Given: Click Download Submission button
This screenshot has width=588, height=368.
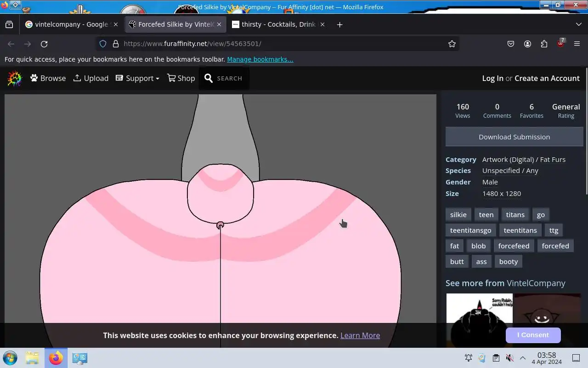Looking at the screenshot, I should (514, 137).
